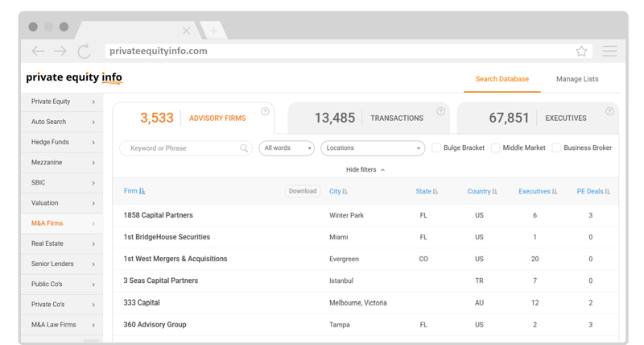This screenshot has height=345, width=644.
Task: Select the Advisory Firms tab card
Action: coord(193,118)
